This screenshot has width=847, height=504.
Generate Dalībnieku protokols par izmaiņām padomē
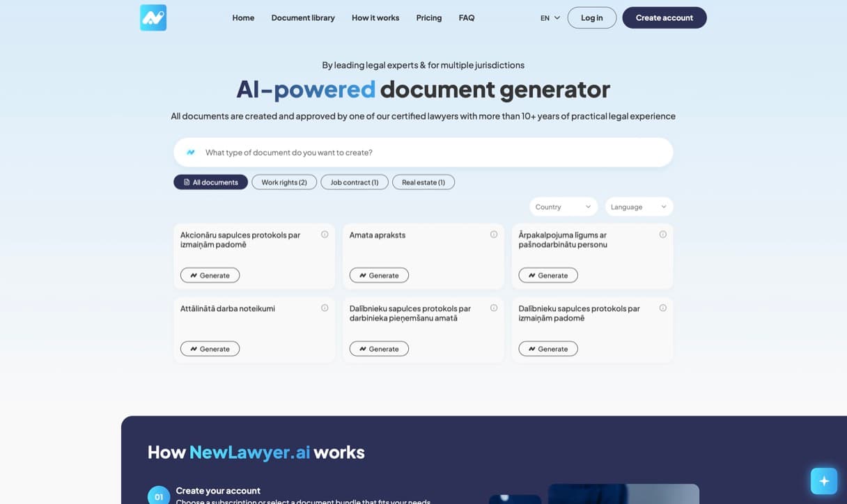pos(548,349)
